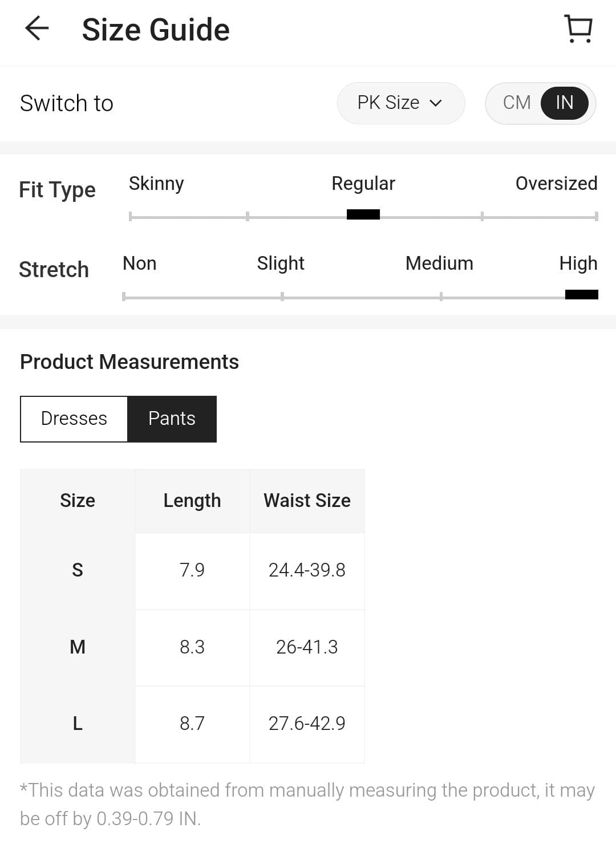616x844 pixels.
Task: Select the Pants measurements tab
Action: [172, 419]
